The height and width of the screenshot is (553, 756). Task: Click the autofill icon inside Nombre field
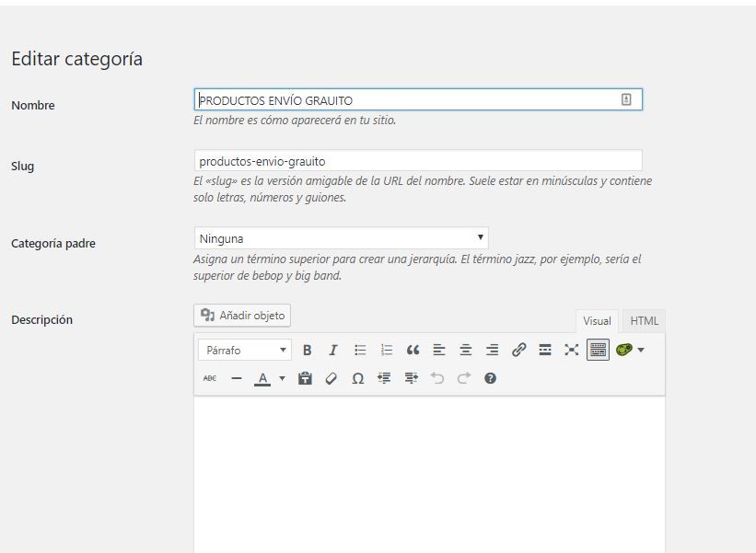click(626, 99)
